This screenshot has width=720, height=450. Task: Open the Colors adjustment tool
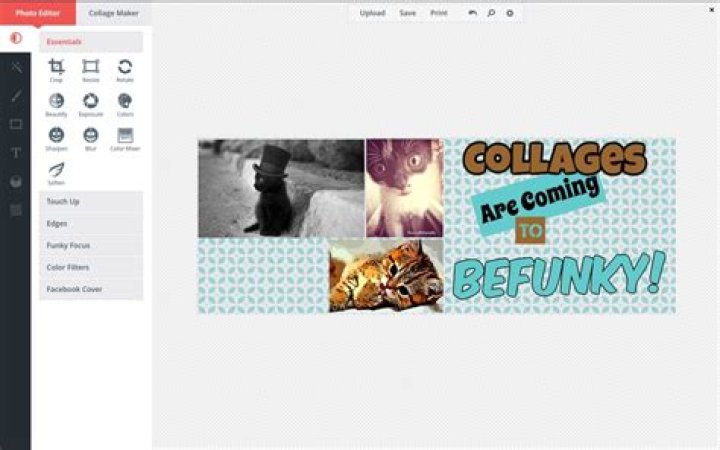coord(125,105)
